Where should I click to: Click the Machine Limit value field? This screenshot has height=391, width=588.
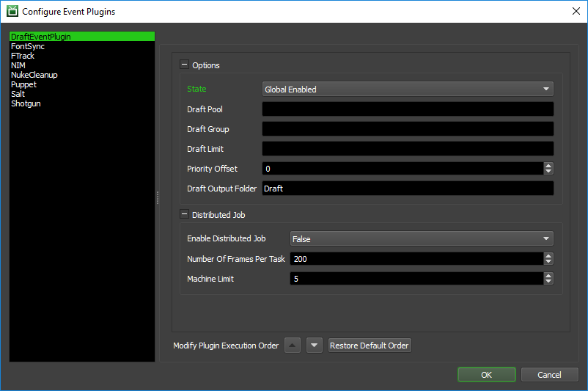click(x=416, y=279)
